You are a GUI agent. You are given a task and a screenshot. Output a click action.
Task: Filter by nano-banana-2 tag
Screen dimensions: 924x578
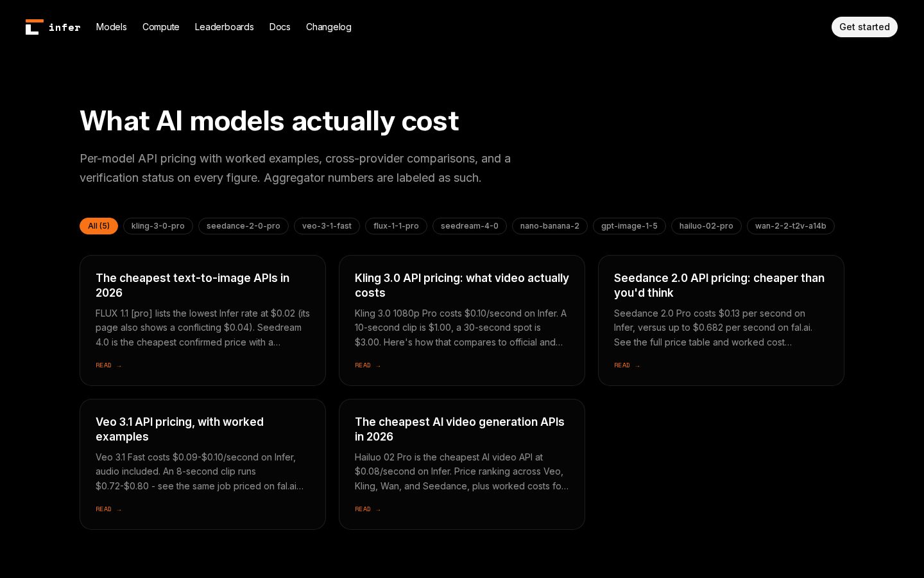[550, 226]
